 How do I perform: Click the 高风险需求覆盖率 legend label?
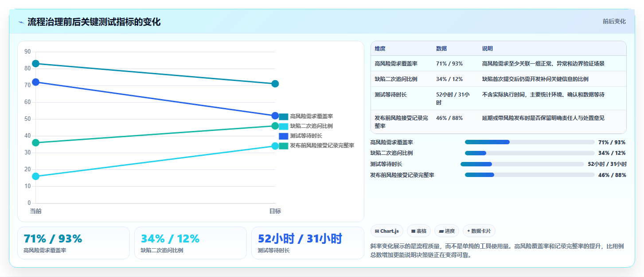[x=312, y=116]
